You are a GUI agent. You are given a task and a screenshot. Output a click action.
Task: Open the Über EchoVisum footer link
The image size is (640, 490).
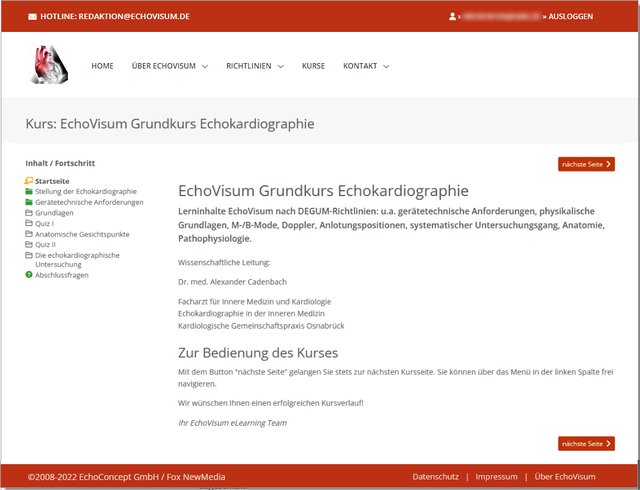point(565,477)
